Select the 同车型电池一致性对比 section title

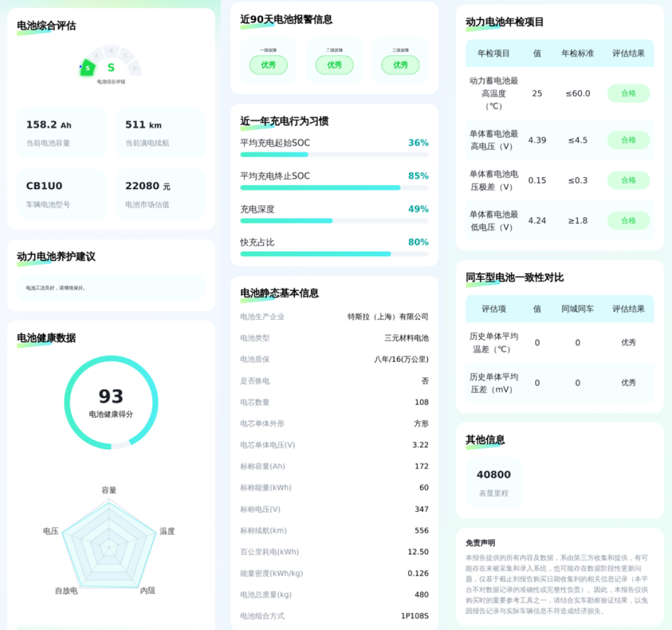pos(515,277)
